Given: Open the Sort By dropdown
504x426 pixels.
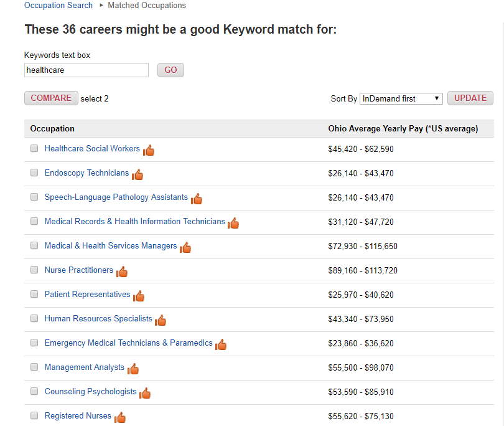Looking at the screenshot, I should [x=401, y=98].
